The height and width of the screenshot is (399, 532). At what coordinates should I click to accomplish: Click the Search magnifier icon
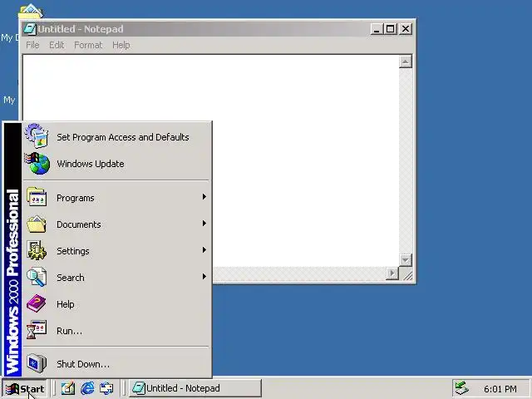coord(37,277)
